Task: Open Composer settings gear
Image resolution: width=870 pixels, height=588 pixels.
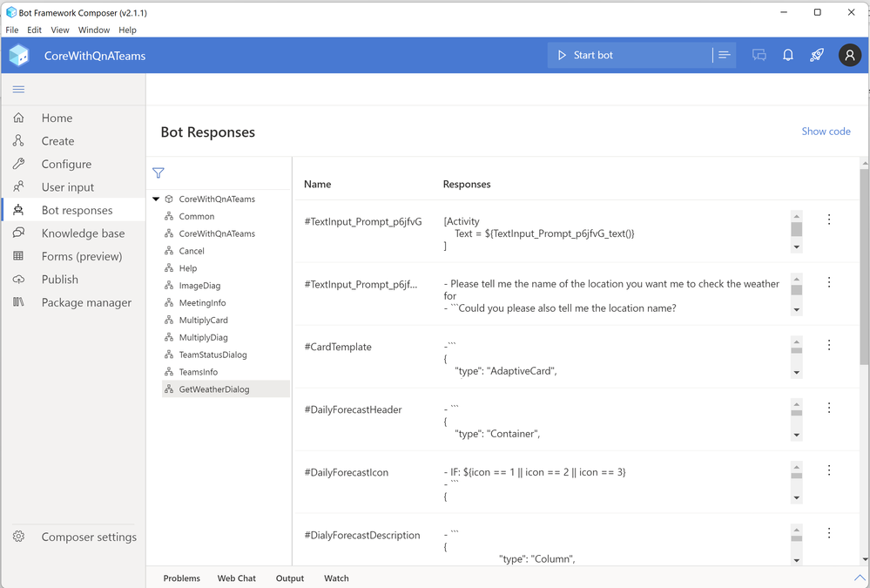Action: (x=19, y=537)
